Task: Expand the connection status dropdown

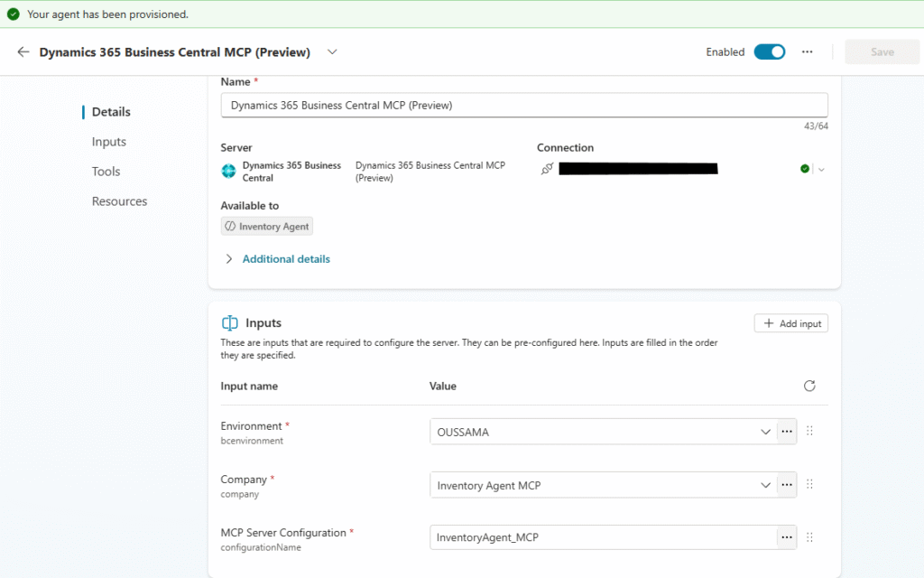Action: click(821, 169)
